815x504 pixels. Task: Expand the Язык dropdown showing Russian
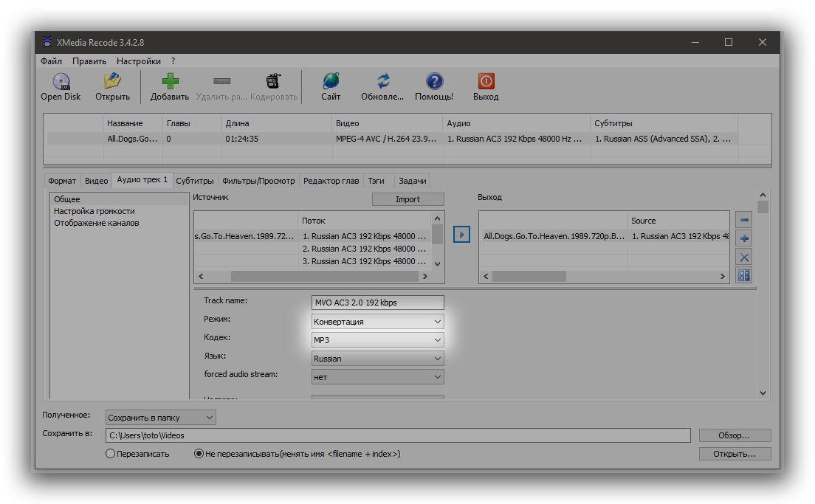coord(378,359)
